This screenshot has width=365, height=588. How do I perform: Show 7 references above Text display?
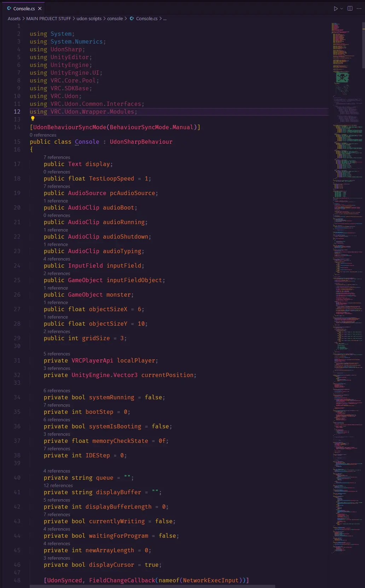click(57, 157)
